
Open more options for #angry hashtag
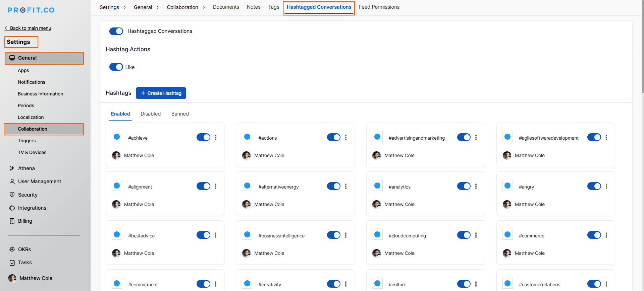click(x=606, y=186)
